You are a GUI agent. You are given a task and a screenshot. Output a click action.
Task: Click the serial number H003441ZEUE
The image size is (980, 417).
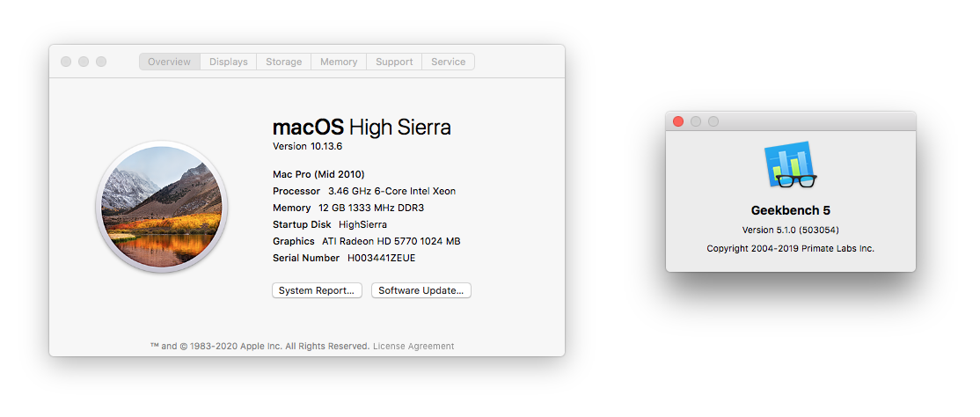pos(381,258)
